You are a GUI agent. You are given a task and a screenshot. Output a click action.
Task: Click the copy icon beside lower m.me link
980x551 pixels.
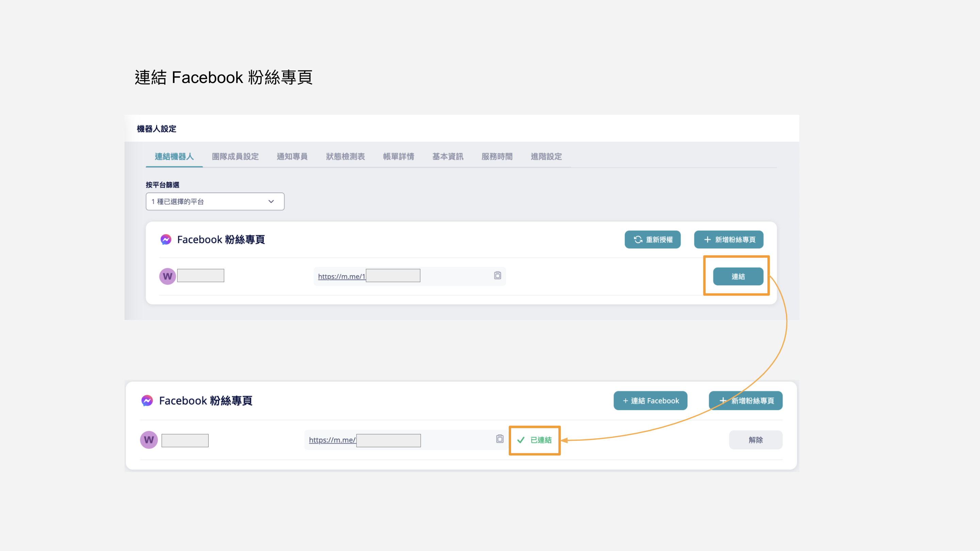click(500, 439)
